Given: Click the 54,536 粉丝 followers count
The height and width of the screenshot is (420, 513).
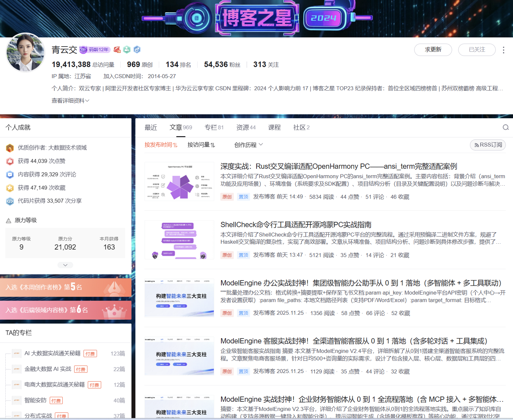Looking at the screenshot, I should (x=222, y=65).
